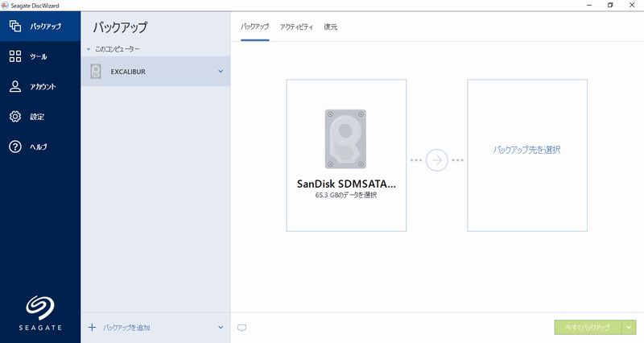
Task: Click the Account person icon
Action: click(x=14, y=86)
